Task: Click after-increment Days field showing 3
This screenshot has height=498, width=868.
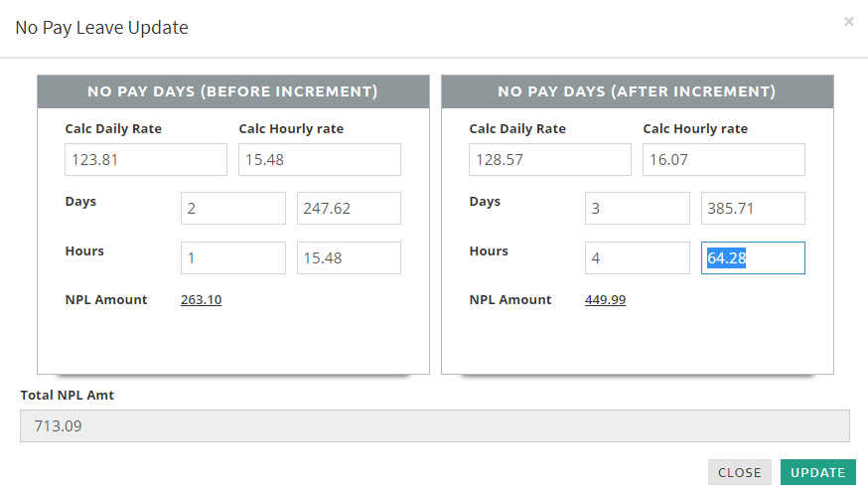Action: pos(637,209)
